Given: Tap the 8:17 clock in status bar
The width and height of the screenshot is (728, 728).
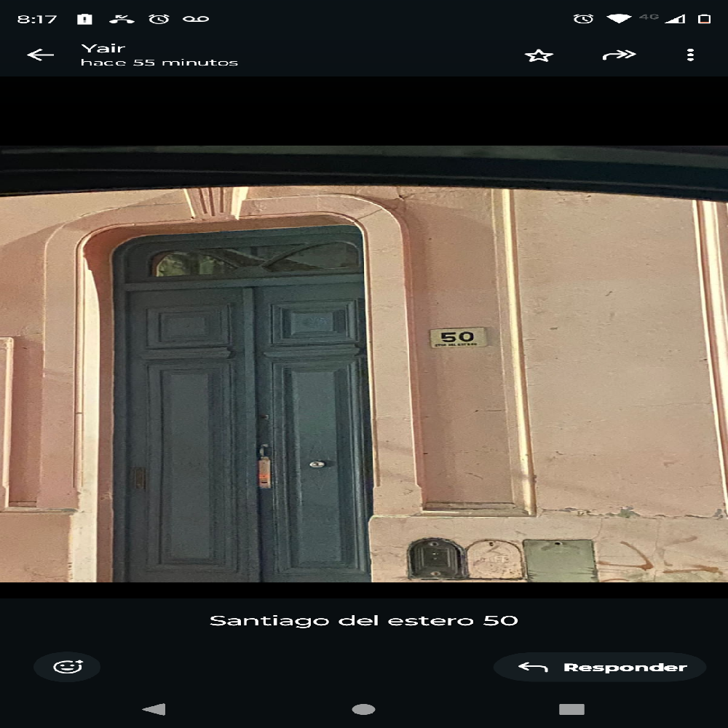Looking at the screenshot, I should click(36, 19).
